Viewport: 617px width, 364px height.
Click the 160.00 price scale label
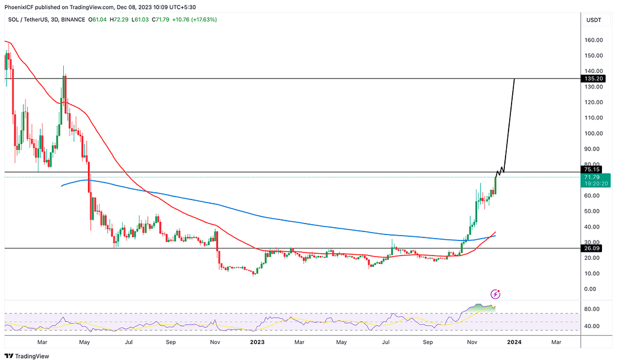pos(594,40)
